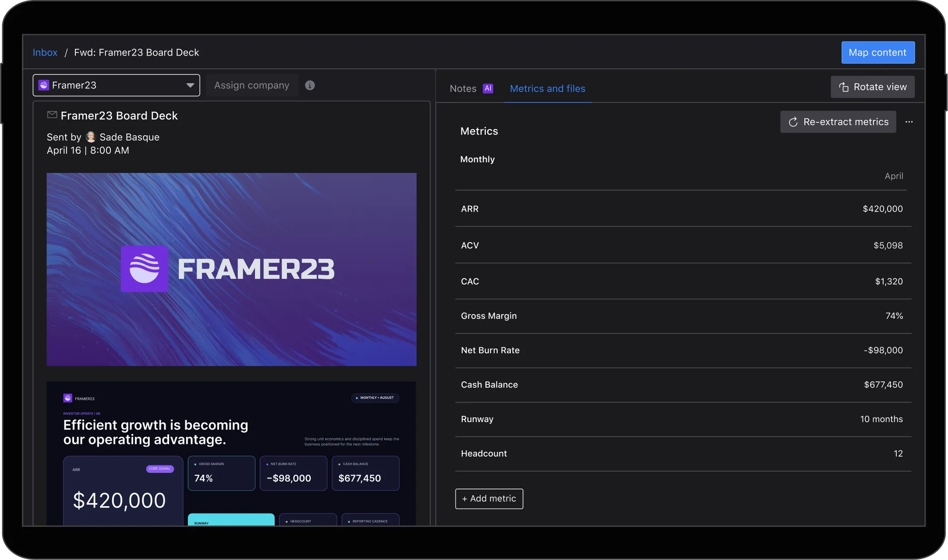Click Sade Basque's avatar

pyautogui.click(x=91, y=137)
